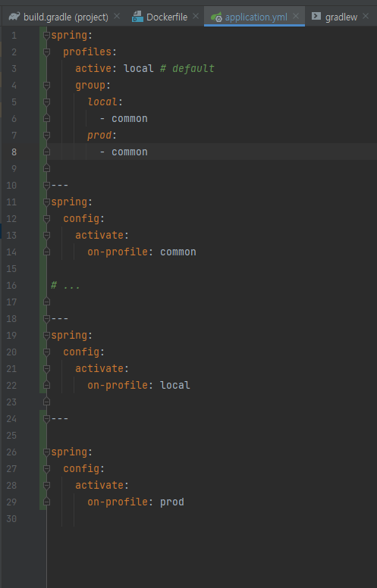Click line number 16 in the gutter
The width and height of the screenshot is (377, 588).
pos(11,286)
